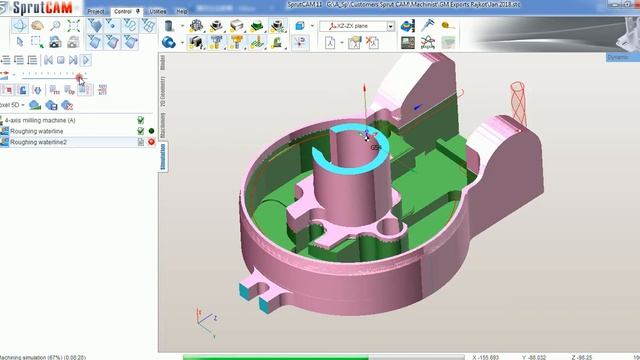The image size is (640, 360).
Task: Click the yellow mill tool icon
Action: coord(237,42)
